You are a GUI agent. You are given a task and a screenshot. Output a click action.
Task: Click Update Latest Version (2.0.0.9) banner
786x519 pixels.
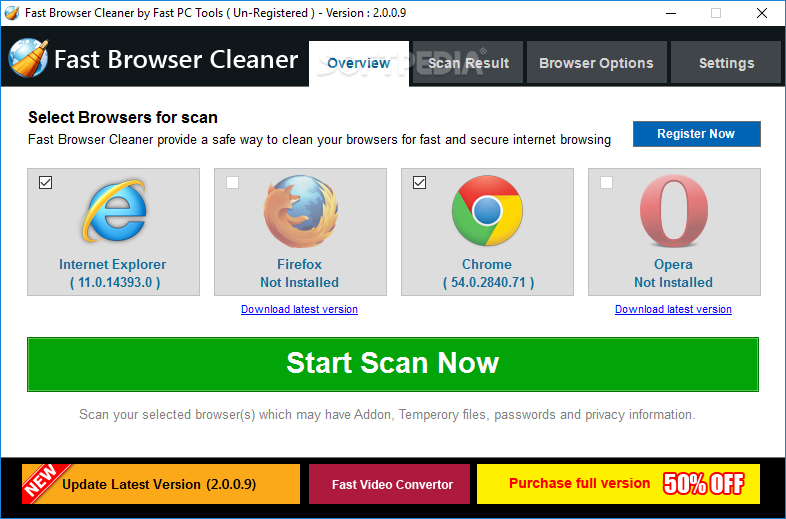pos(161,484)
